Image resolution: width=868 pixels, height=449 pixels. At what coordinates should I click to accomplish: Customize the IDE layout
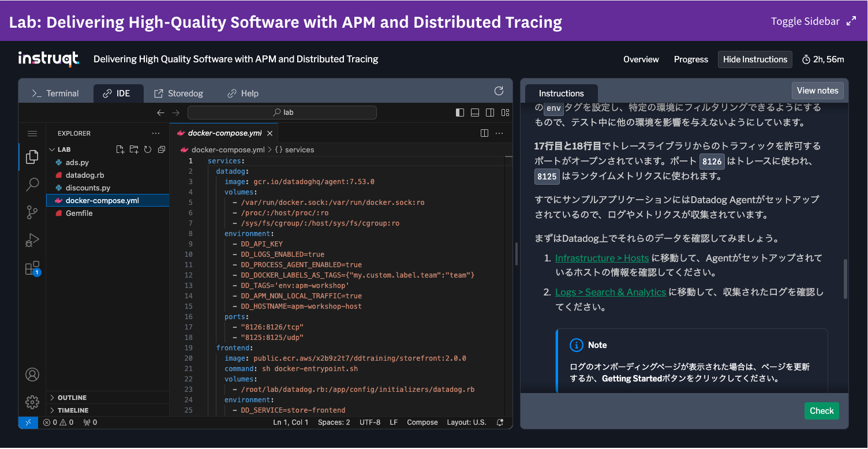point(506,113)
